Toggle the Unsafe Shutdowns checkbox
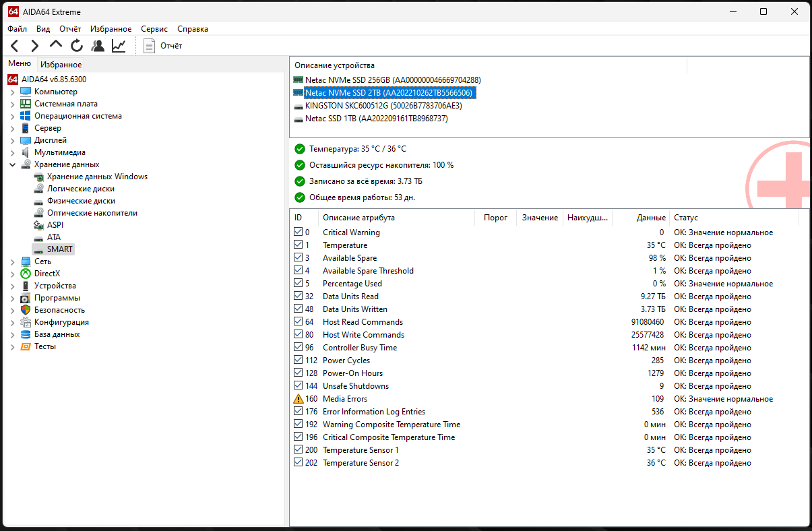The height and width of the screenshot is (531, 812). point(299,386)
